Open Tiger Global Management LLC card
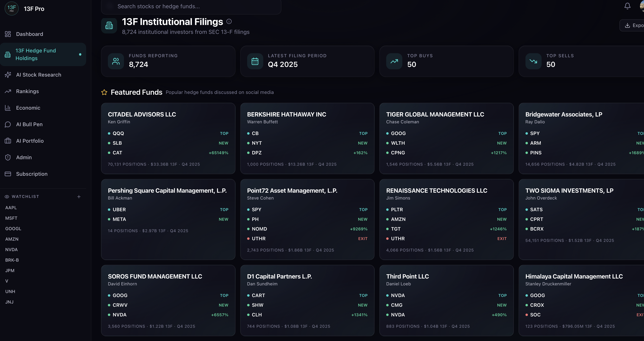The image size is (644, 341). (446, 138)
